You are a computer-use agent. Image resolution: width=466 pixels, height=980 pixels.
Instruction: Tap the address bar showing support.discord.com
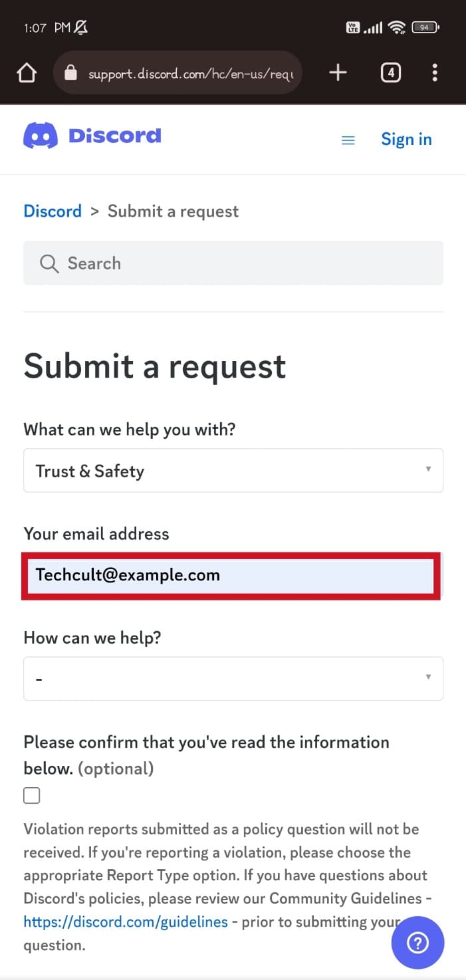click(x=186, y=72)
